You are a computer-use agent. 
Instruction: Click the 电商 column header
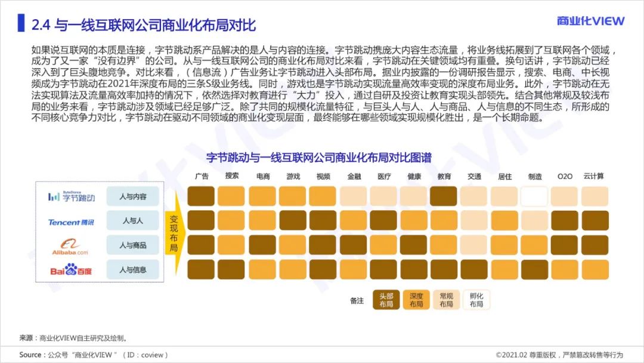pyautogui.click(x=263, y=176)
